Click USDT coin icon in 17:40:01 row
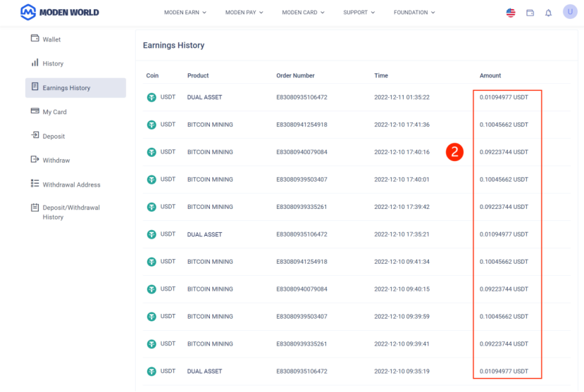The image size is (584, 392). point(151,179)
